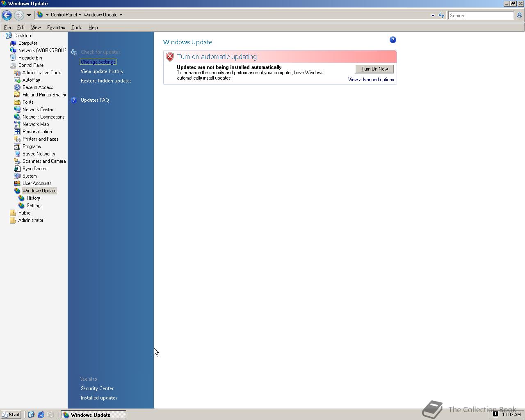This screenshot has width=525, height=420.
Task: Click the Updates FAQ question icon
Action: [74, 100]
